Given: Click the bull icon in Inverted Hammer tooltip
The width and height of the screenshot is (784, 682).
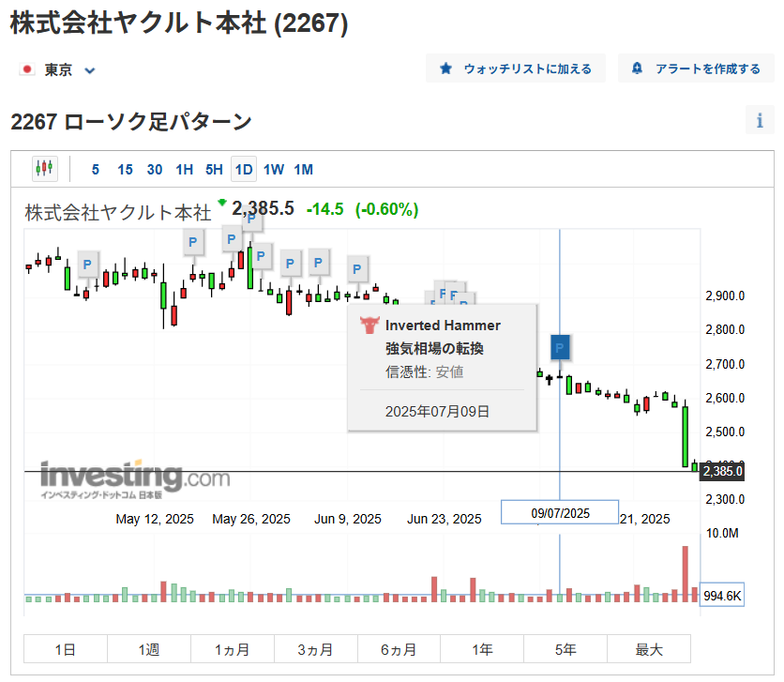Looking at the screenshot, I should pos(369,325).
